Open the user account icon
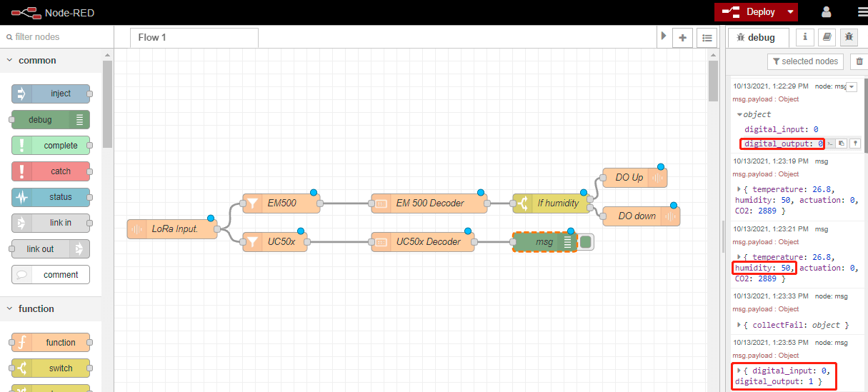The image size is (868, 392). click(x=827, y=12)
